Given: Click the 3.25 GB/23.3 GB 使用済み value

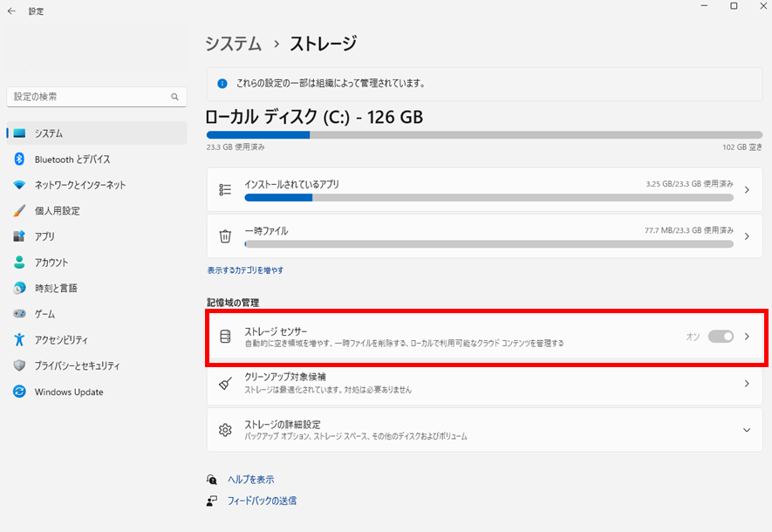Looking at the screenshot, I should (690, 183).
